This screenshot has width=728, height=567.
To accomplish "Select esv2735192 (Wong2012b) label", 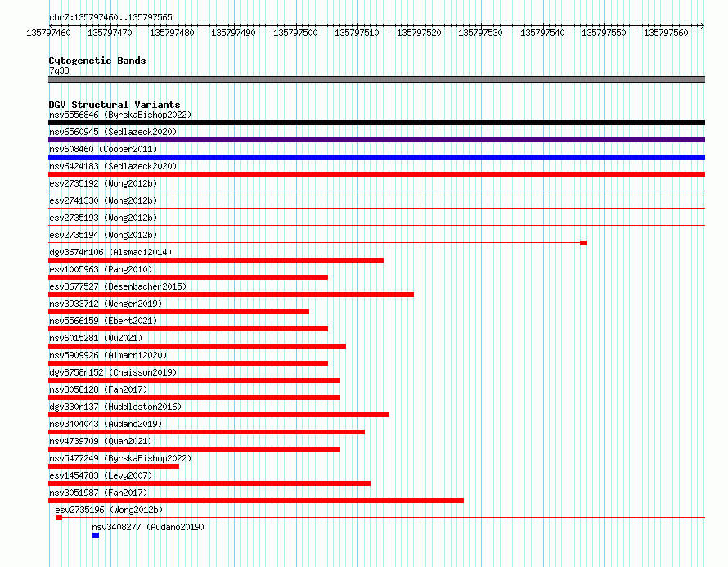I will (x=103, y=183).
